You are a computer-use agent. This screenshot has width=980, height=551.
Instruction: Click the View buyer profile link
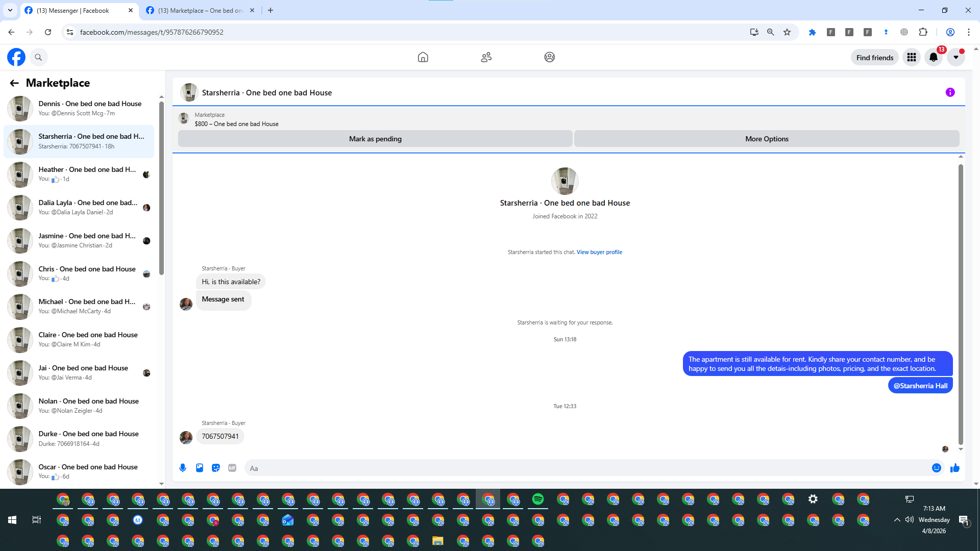(599, 252)
